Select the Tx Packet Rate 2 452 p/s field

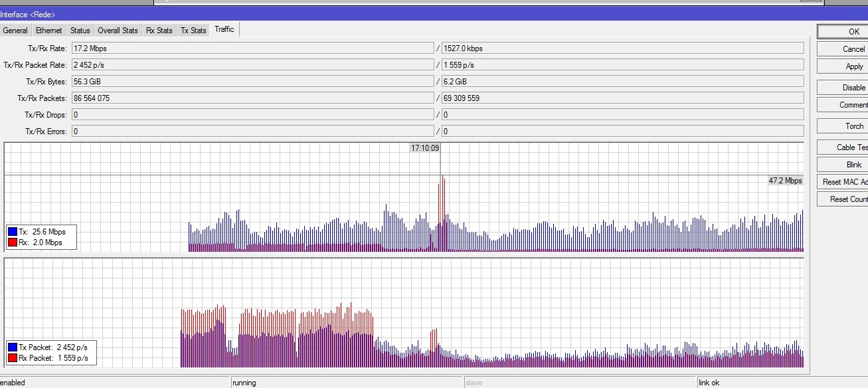(x=252, y=65)
